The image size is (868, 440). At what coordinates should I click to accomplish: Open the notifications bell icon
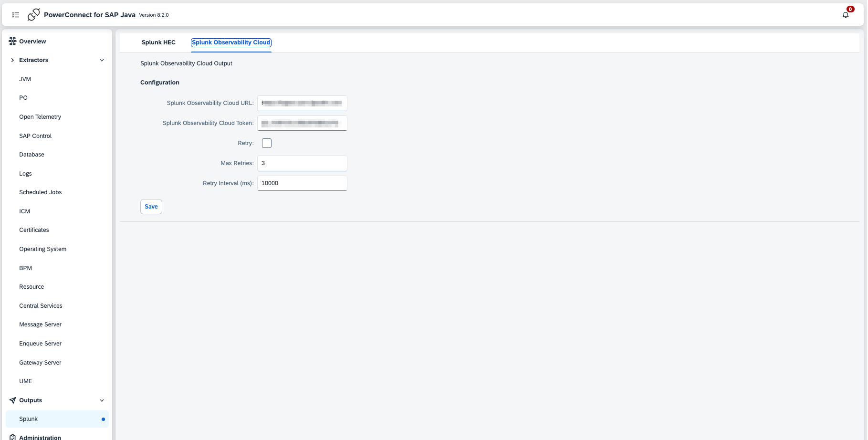tap(845, 15)
